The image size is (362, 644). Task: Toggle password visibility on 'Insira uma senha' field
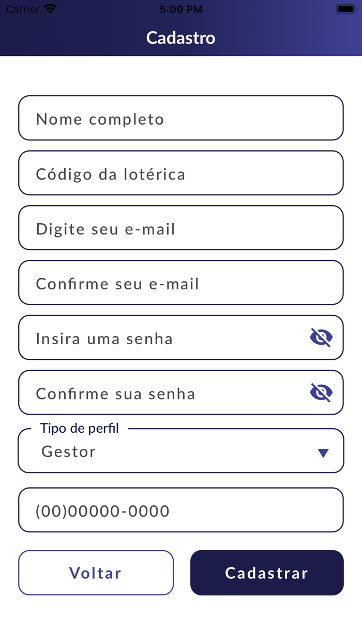click(321, 337)
